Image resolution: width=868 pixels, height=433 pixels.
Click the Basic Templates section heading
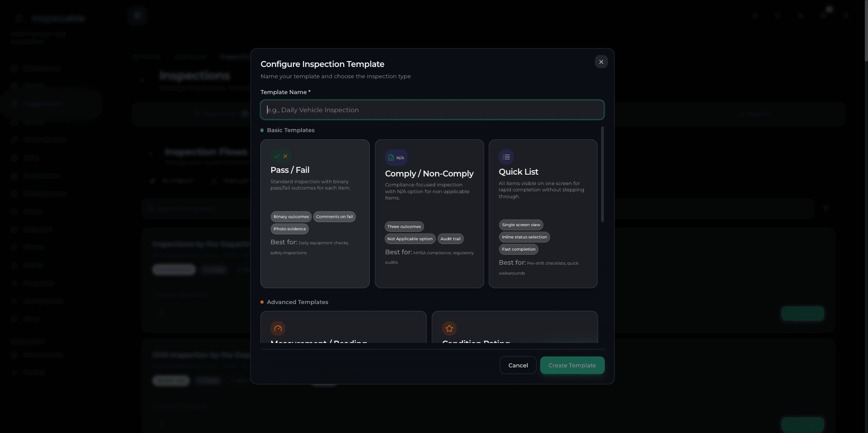[291, 130]
